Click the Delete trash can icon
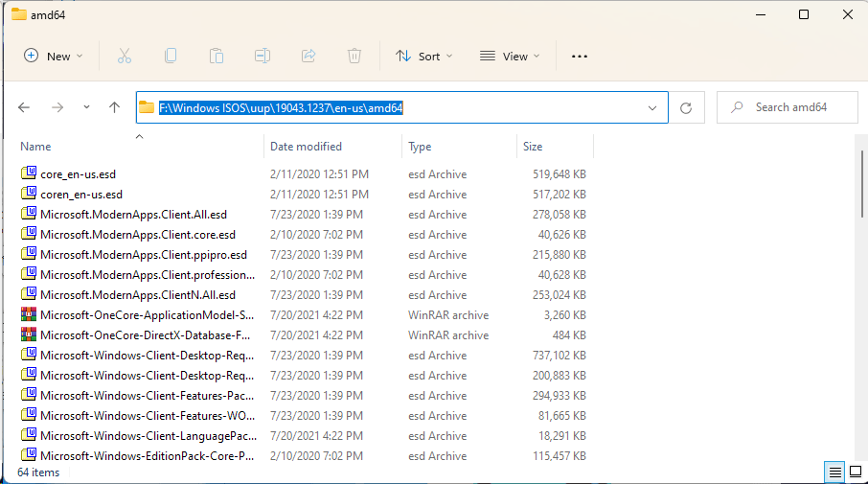 pyautogui.click(x=354, y=56)
